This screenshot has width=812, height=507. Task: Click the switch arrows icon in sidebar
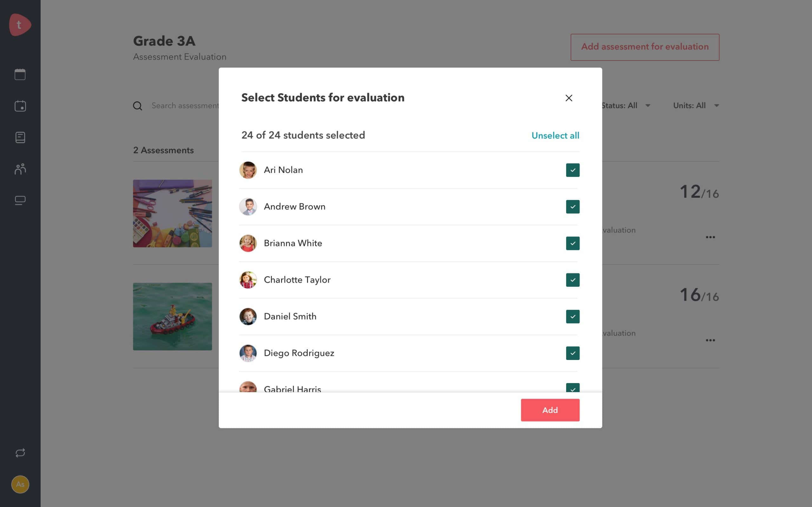pos(20,453)
